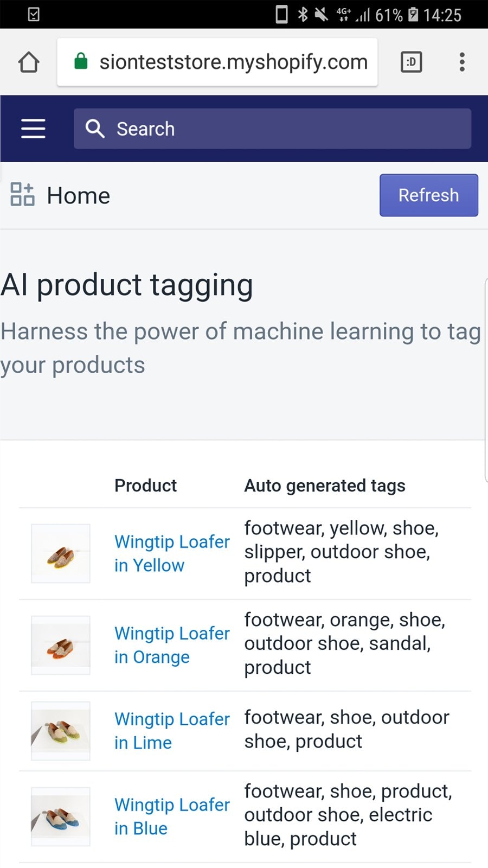Click the Bluetooth icon in the status bar
This screenshot has height=868, width=488.
point(303,14)
